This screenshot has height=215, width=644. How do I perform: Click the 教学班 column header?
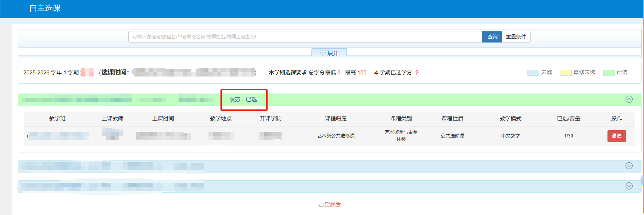[57, 119]
